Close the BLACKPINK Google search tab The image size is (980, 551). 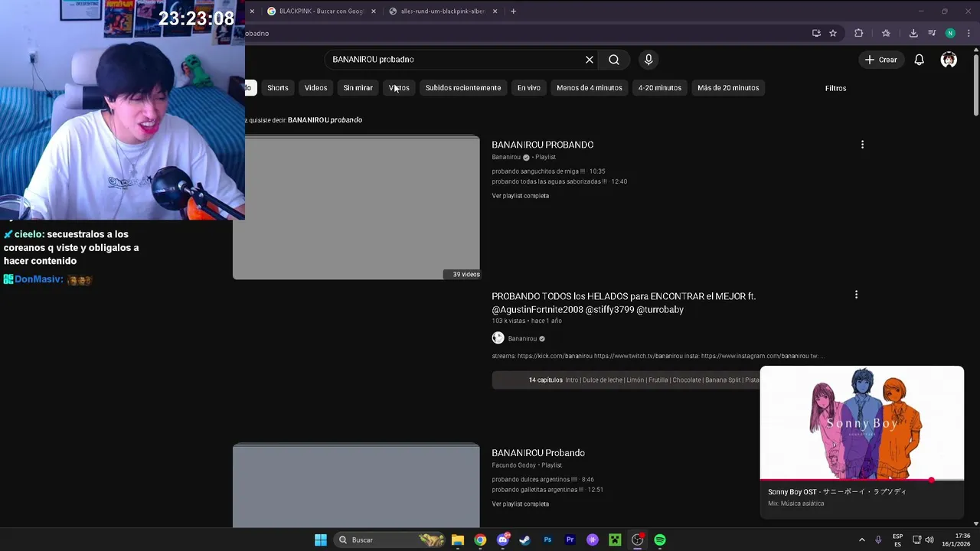point(372,11)
